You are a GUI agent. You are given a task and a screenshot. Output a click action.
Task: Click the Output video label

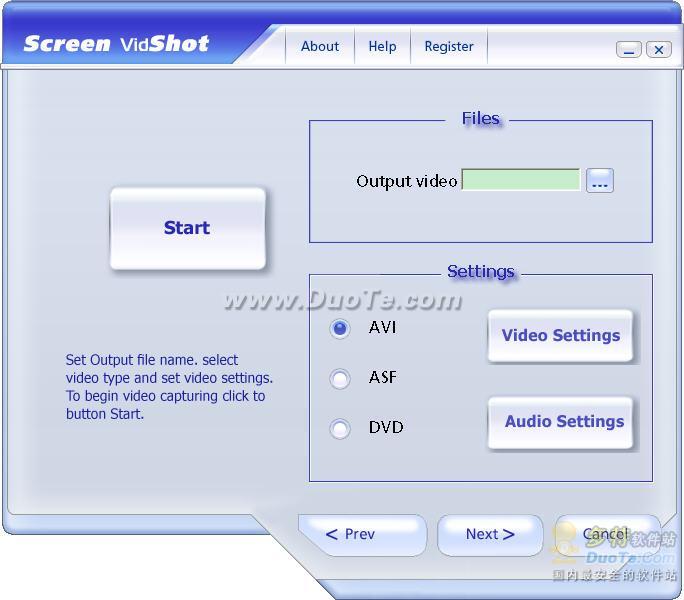(x=407, y=181)
